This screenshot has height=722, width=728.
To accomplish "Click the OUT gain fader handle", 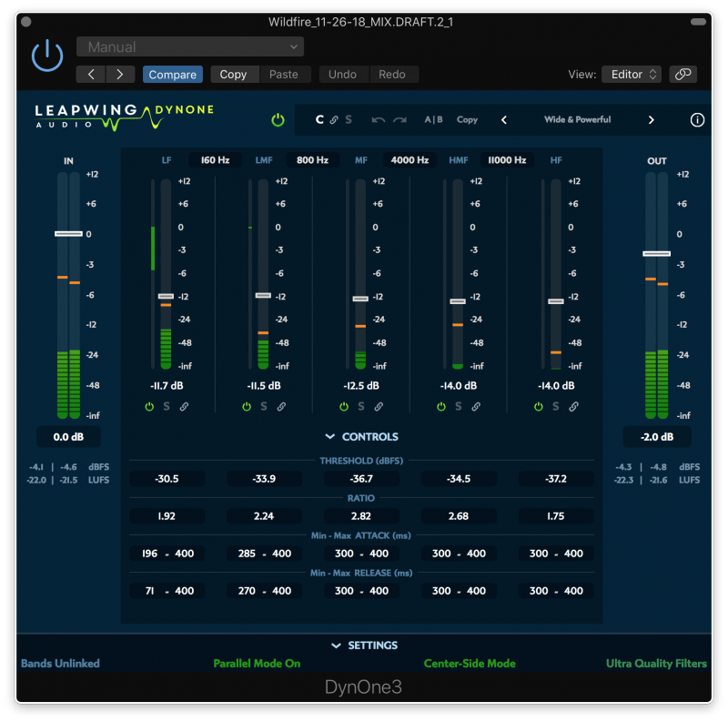I will pyautogui.click(x=656, y=254).
